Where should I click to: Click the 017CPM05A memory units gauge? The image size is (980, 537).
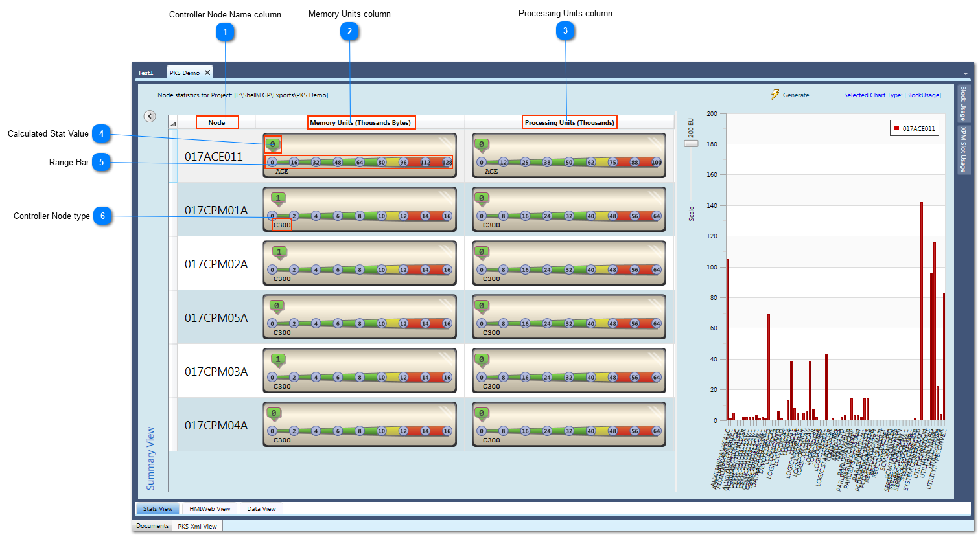click(x=360, y=317)
